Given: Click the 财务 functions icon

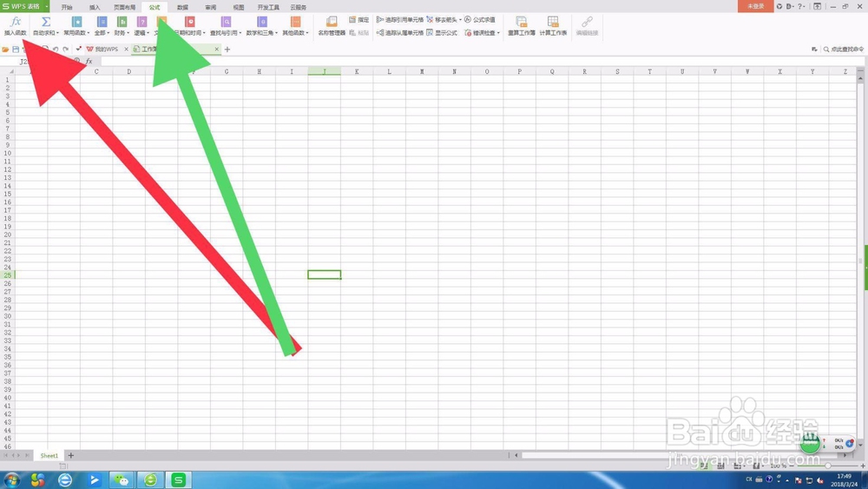Looking at the screenshot, I should [x=122, y=22].
